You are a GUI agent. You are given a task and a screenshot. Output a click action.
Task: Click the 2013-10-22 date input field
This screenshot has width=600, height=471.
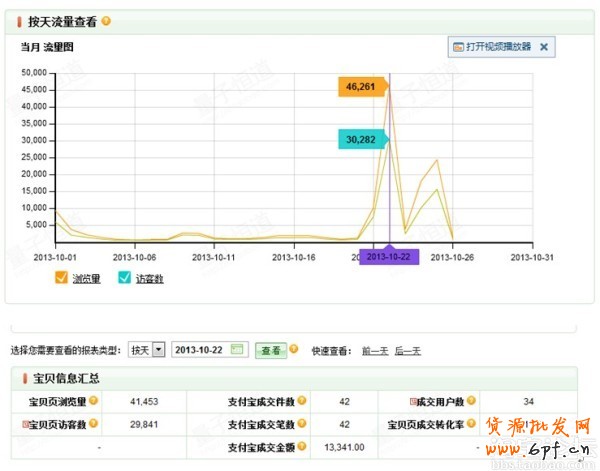[201, 350]
